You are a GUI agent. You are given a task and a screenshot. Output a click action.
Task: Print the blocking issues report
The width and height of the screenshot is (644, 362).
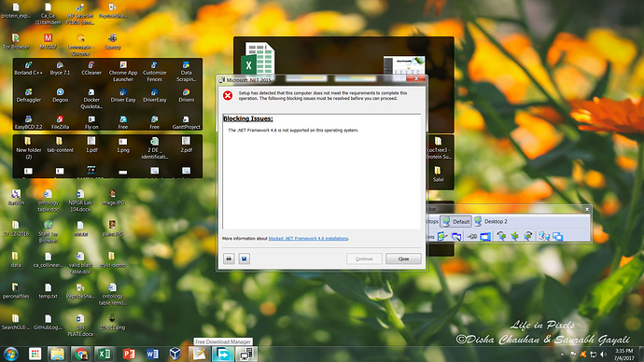pos(229,258)
